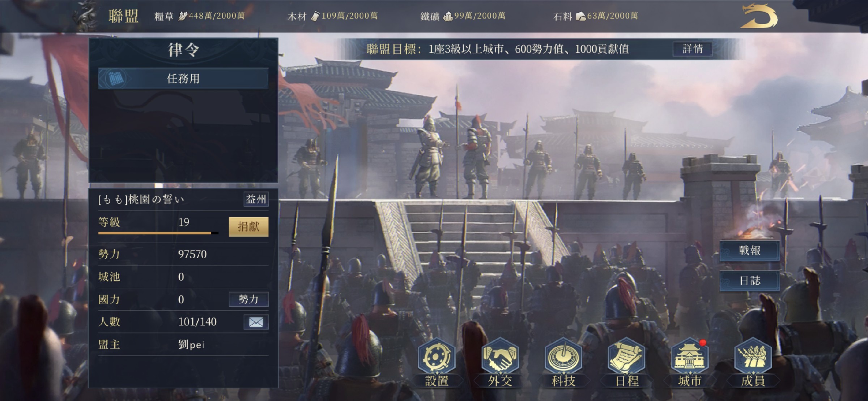Open the 科技 technology sundial icon
868x401 pixels.
tap(563, 356)
